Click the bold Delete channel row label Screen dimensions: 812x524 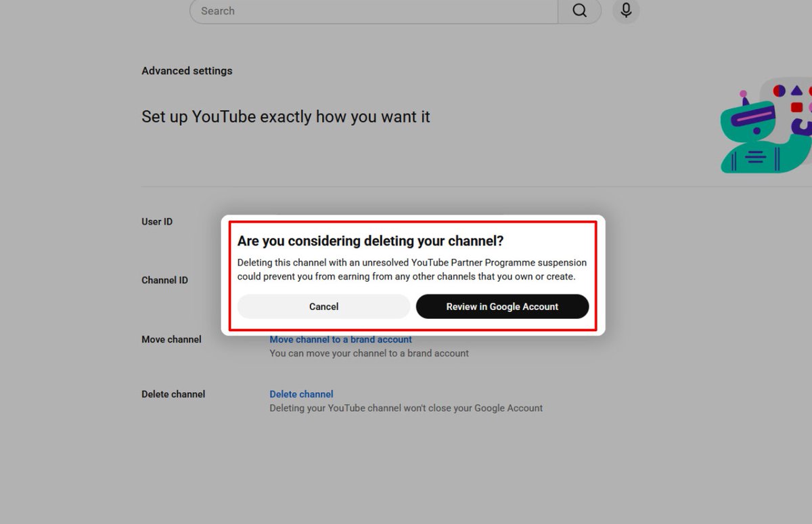(173, 394)
